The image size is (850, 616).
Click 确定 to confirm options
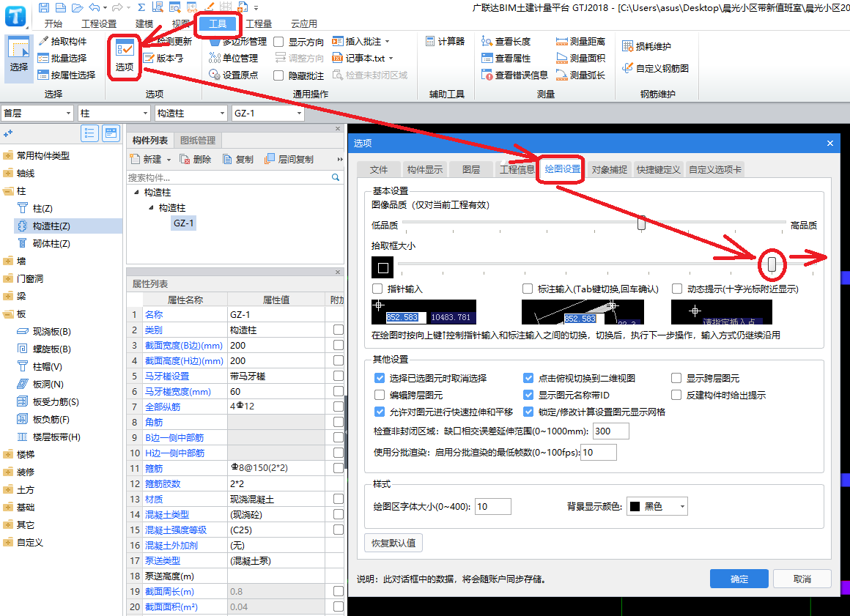click(739, 579)
